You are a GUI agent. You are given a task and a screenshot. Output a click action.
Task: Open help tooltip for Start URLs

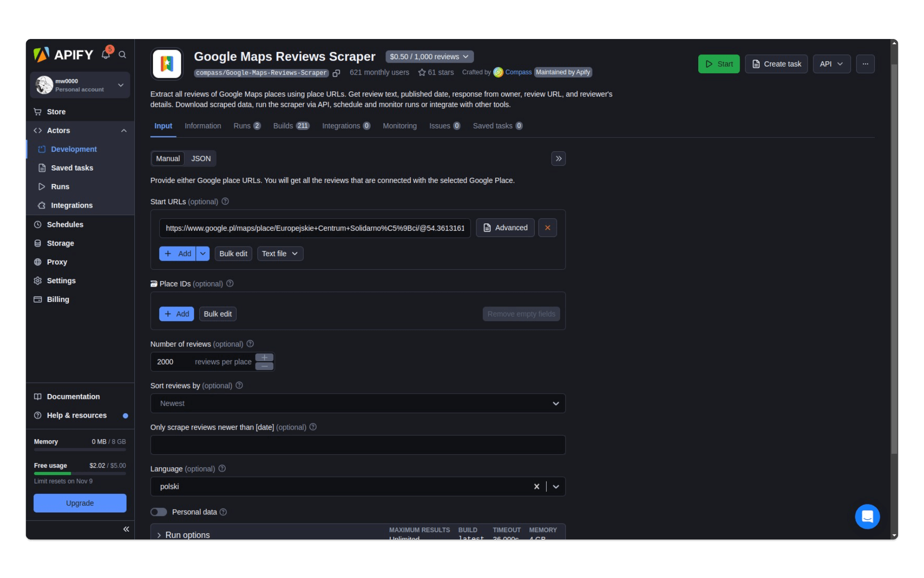[225, 201]
